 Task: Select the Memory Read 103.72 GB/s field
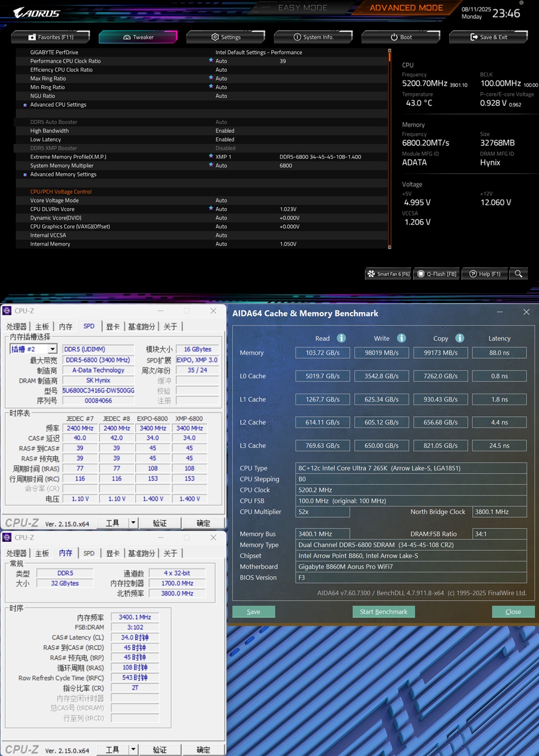click(x=322, y=353)
